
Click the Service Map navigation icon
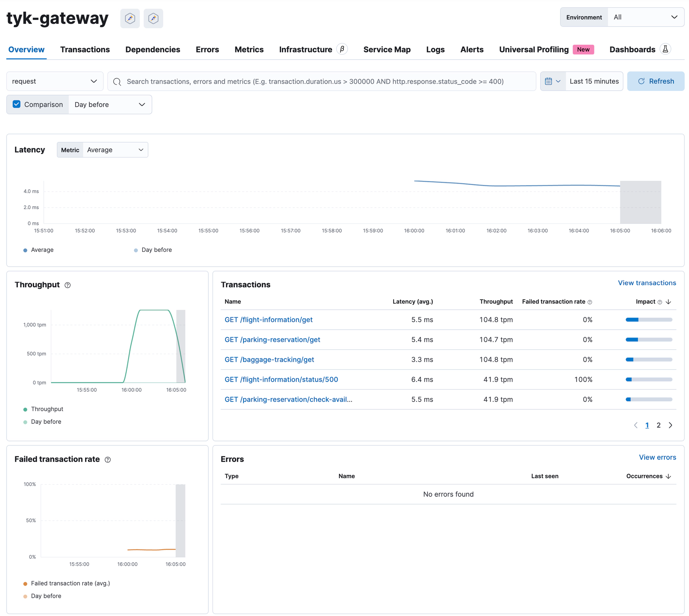(x=387, y=49)
